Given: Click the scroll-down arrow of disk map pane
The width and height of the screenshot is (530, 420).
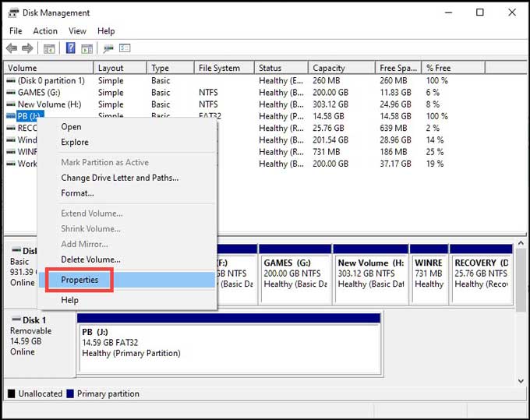Looking at the screenshot, I should point(521,381).
